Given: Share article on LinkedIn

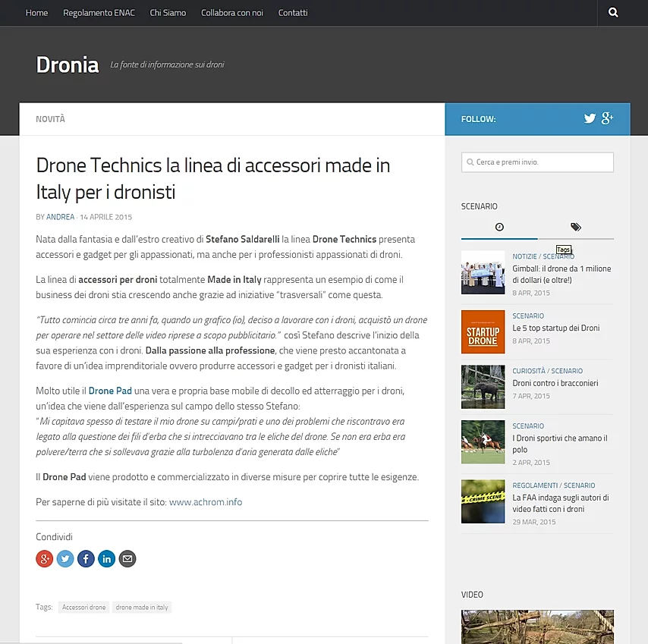Looking at the screenshot, I should tap(107, 558).
